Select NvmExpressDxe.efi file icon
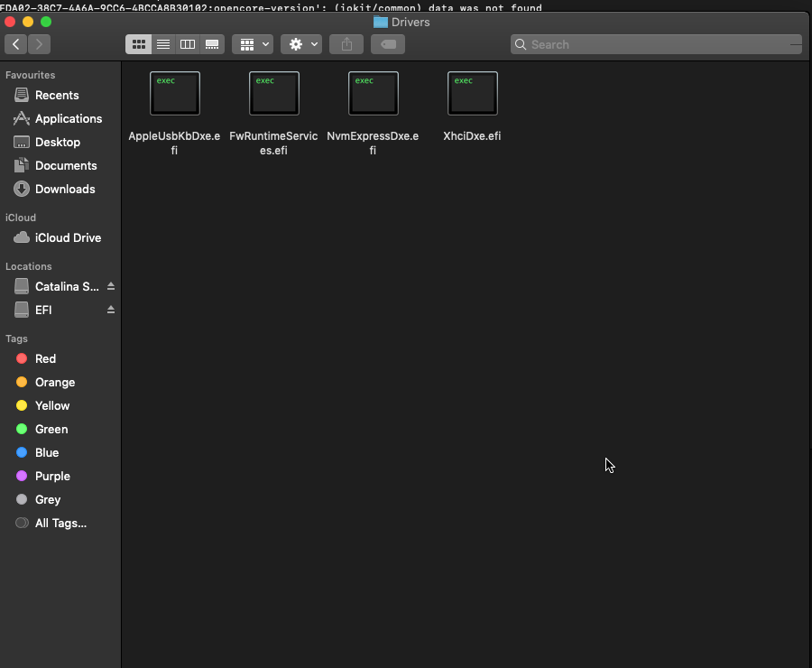812x668 pixels. pos(374,93)
